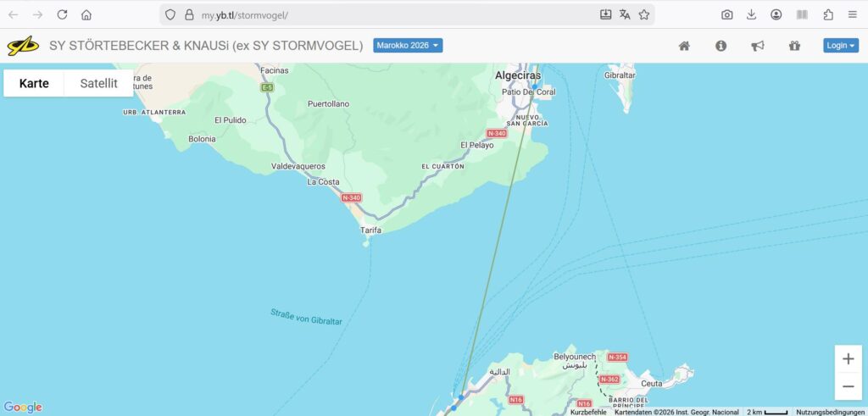
Task: Open the info circle icon
Action: pyautogui.click(x=721, y=46)
